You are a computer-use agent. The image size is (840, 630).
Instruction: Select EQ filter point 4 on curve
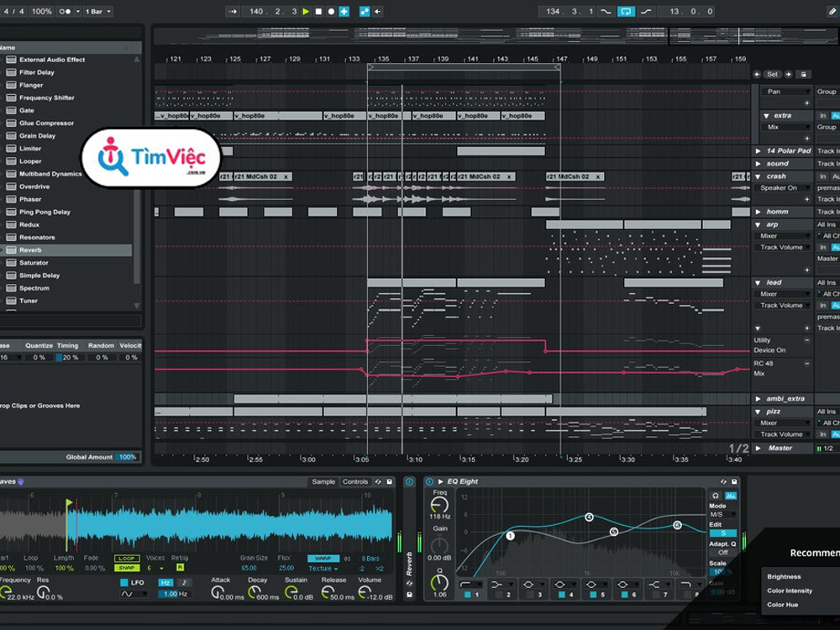click(x=589, y=517)
